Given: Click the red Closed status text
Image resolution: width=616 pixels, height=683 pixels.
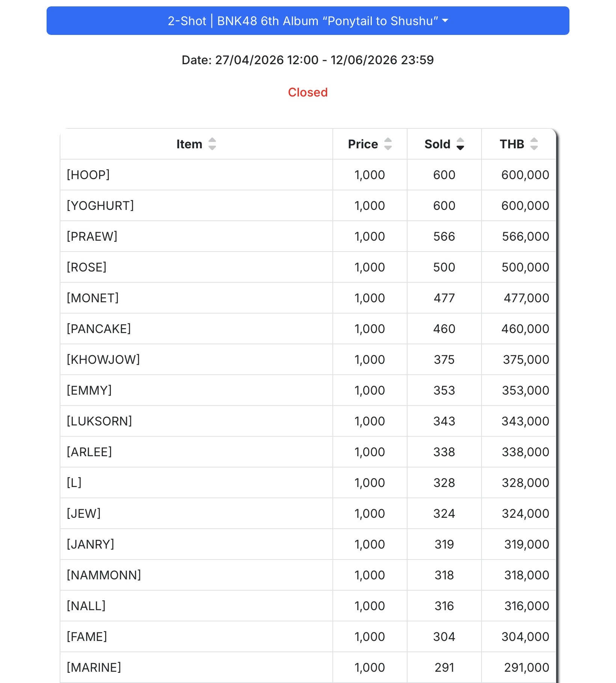Looking at the screenshot, I should 308,92.
